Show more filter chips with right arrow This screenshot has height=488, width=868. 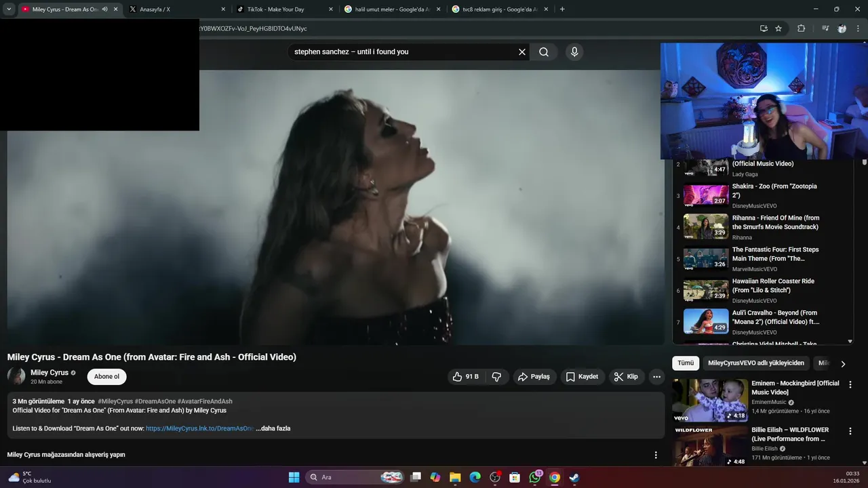point(843,364)
